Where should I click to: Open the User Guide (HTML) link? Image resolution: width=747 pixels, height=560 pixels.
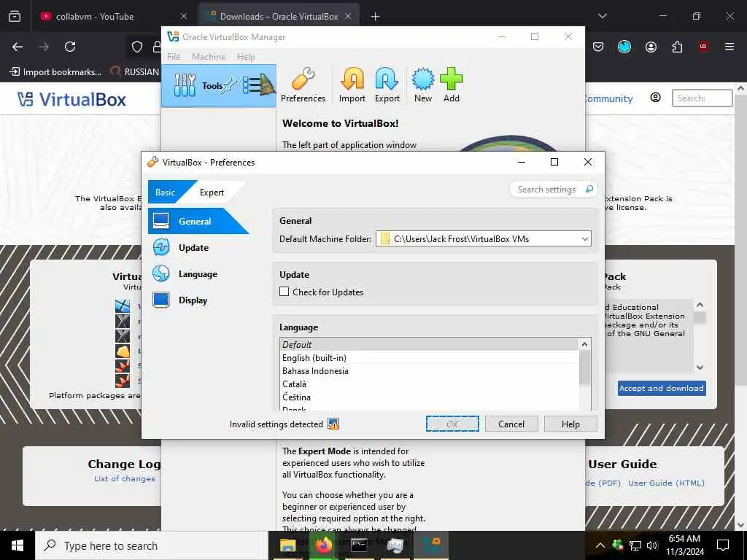pos(666,483)
